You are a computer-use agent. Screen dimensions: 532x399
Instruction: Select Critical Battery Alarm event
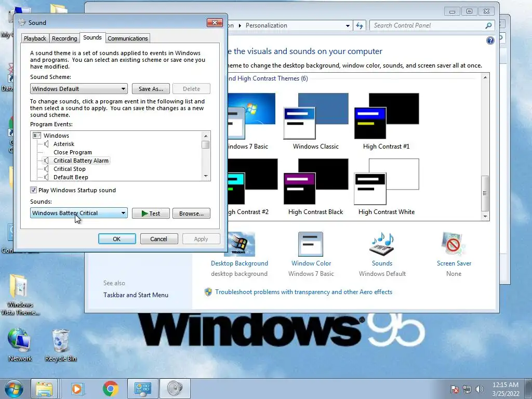click(81, 161)
